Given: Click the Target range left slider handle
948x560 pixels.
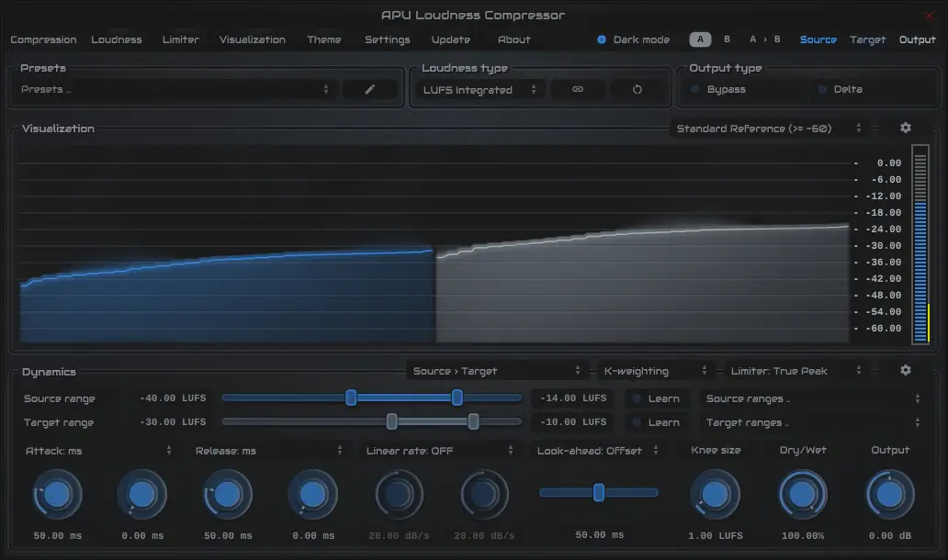Looking at the screenshot, I should point(391,421).
